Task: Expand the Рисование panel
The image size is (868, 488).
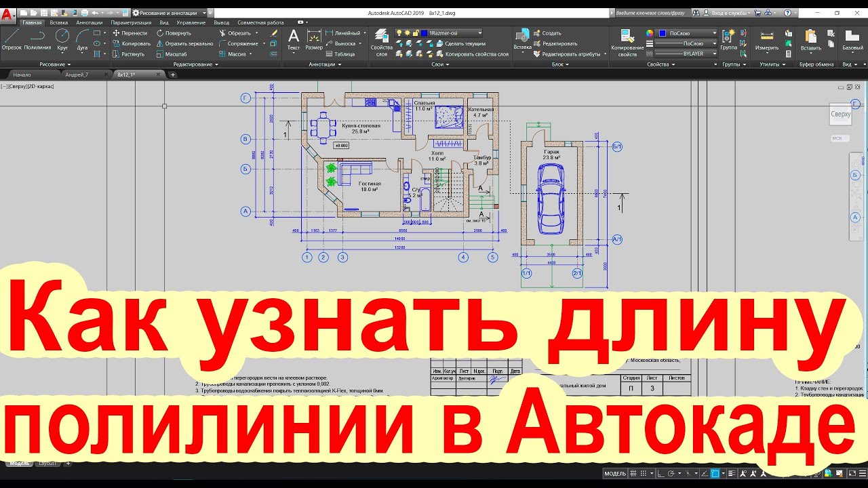Action: point(54,64)
